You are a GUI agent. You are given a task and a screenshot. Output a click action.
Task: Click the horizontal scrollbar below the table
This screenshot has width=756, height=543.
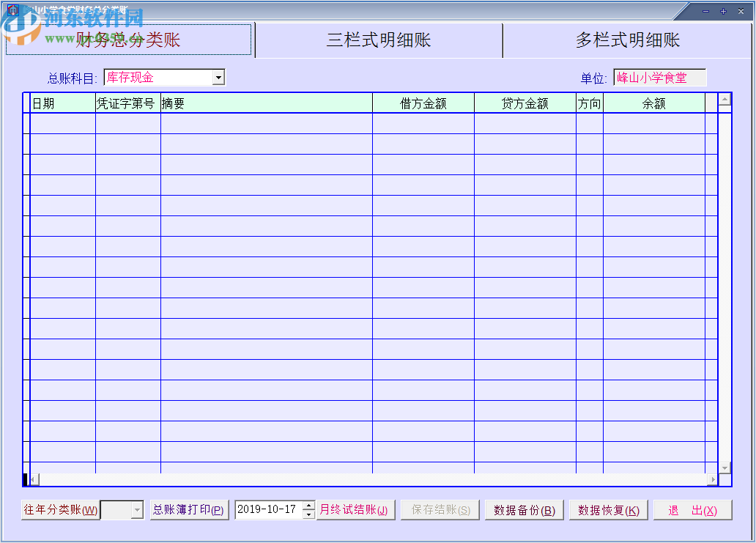[x=366, y=480]
